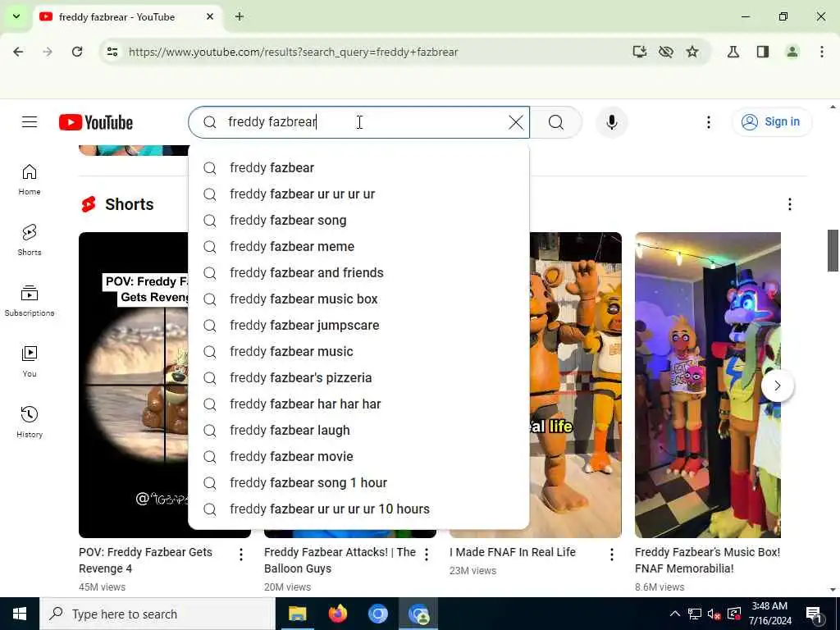
Task: Select 'freddy fazbear song 1 hour' suggestion
Action: tap(359, 482)
